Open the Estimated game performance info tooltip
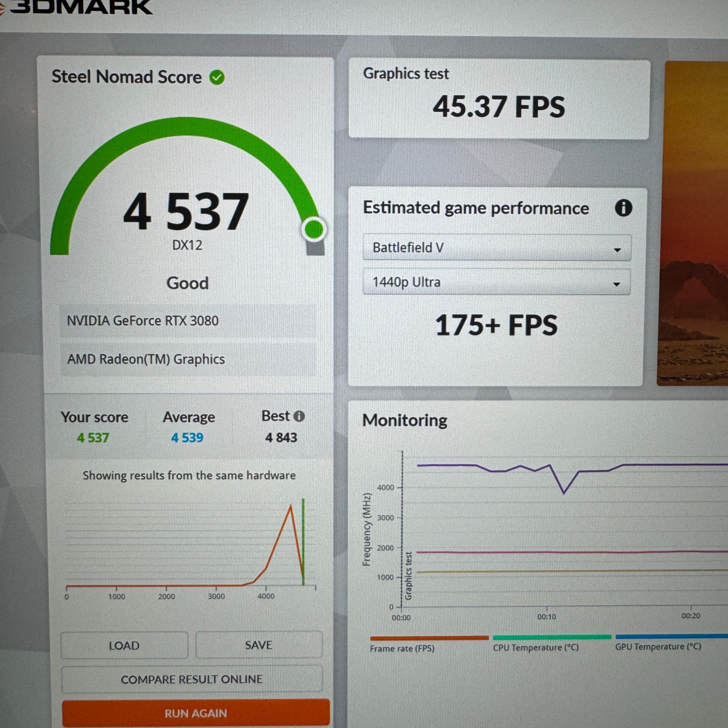 pyautogui.click(x=623, y=208)
